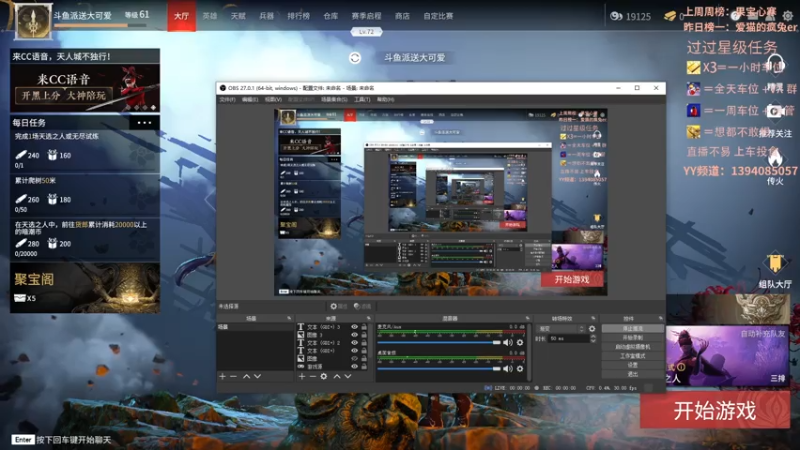Open the 组队大厅 team lobby icon
Image resolution: width=800 pixels, height=450 pixels.
tap(775, 265)
